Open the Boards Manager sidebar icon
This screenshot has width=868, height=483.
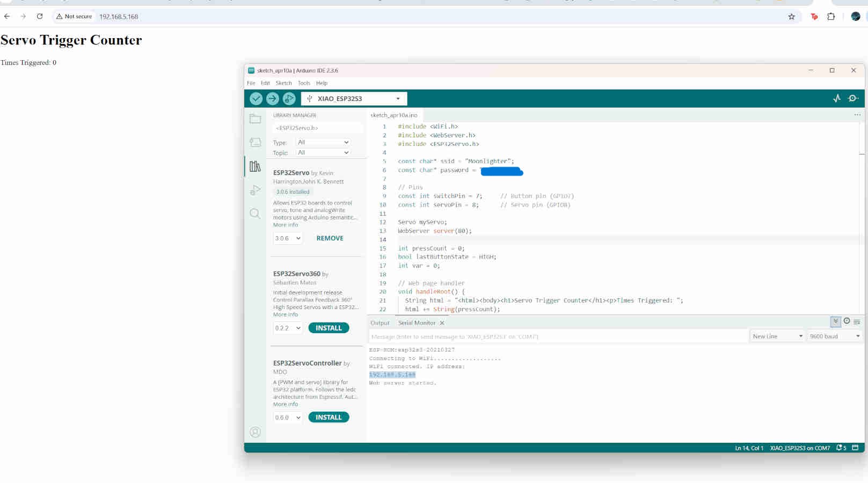click(255, 142)
